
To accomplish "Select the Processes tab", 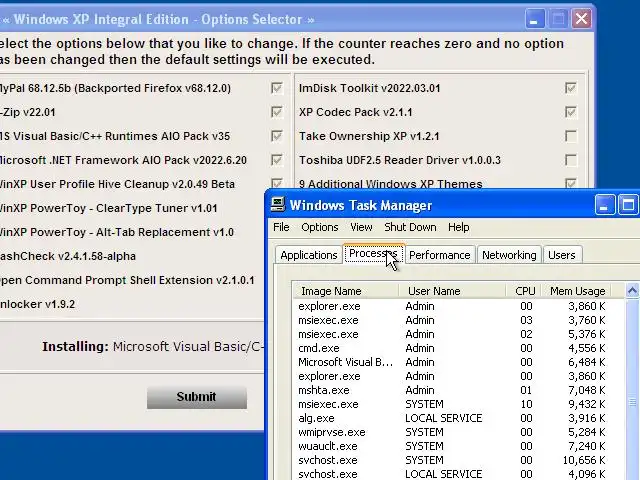I will coord(373,254).
